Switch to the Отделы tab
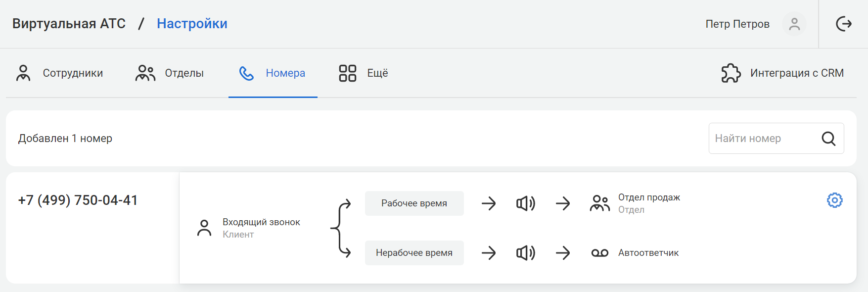This screenshot has height=292, width=868. pyautogui.click(x=170, y=73)
